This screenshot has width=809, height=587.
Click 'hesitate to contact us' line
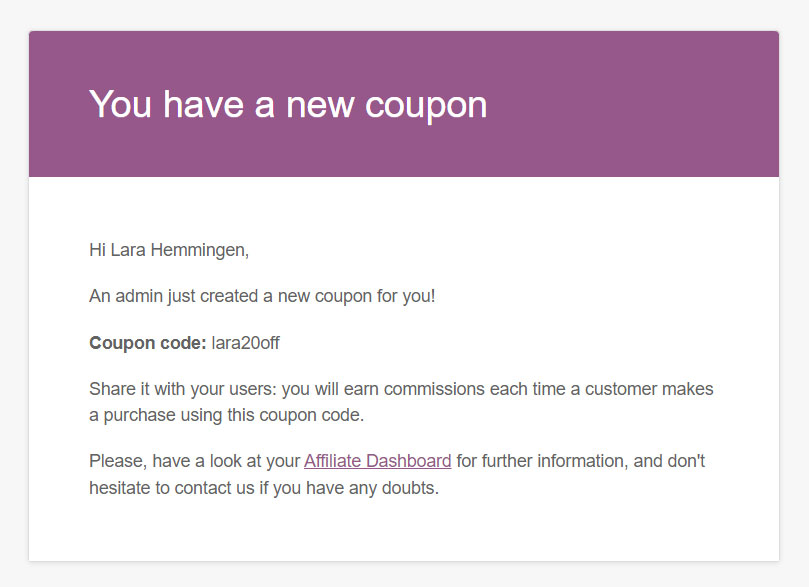point(264,487)
